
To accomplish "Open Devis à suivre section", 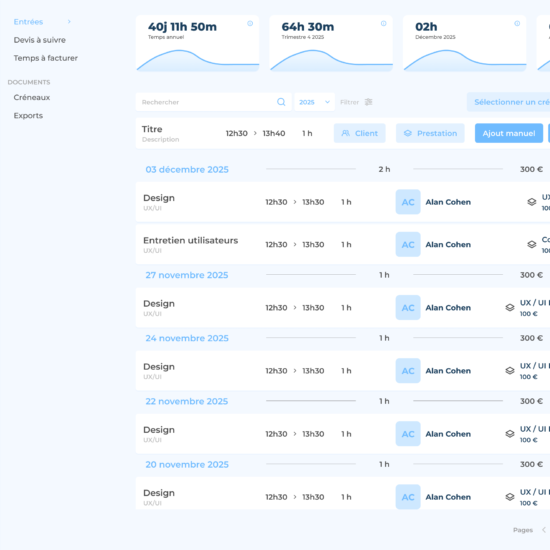I will (40, 40).
